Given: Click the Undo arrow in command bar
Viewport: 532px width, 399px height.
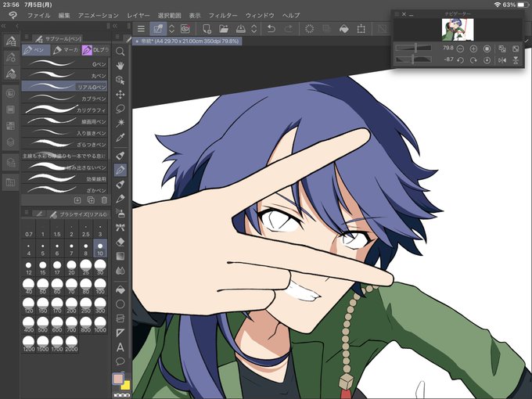Looking at the screenshot, I should (271, 29).
